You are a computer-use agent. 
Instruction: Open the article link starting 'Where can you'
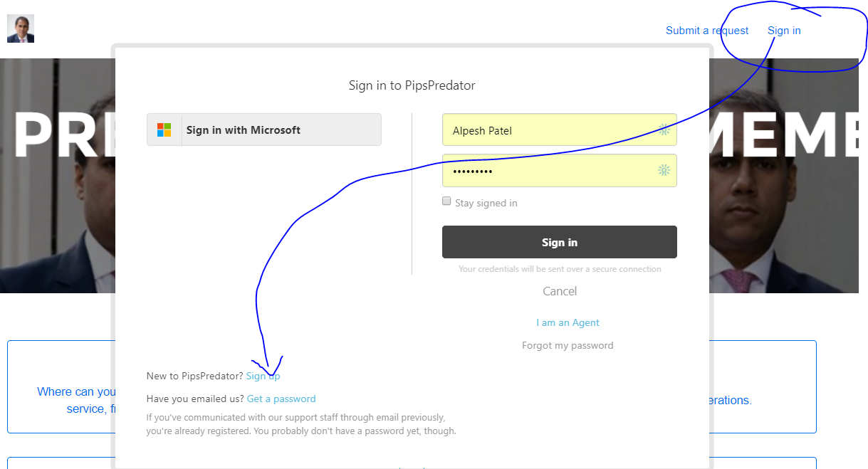tap(75, 392)
